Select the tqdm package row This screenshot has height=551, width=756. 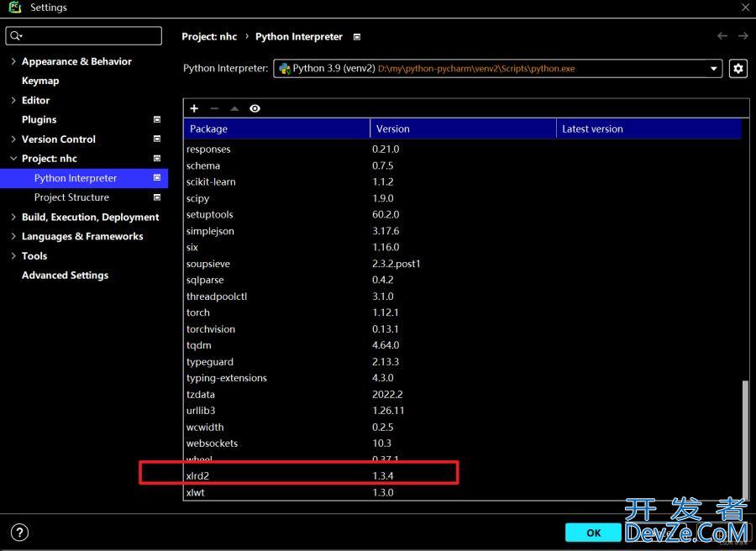(463, 345)
